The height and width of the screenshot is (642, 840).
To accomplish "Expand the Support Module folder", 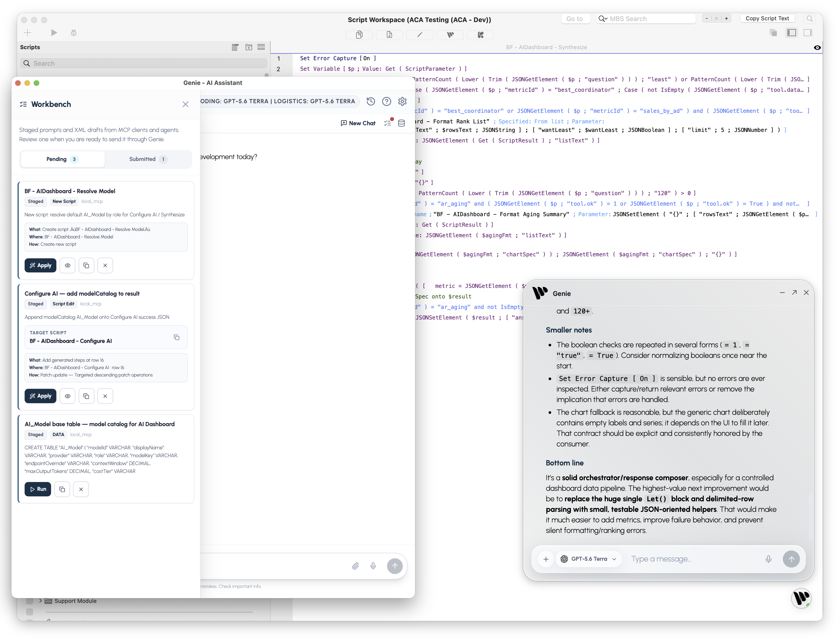I will [41, 601].
